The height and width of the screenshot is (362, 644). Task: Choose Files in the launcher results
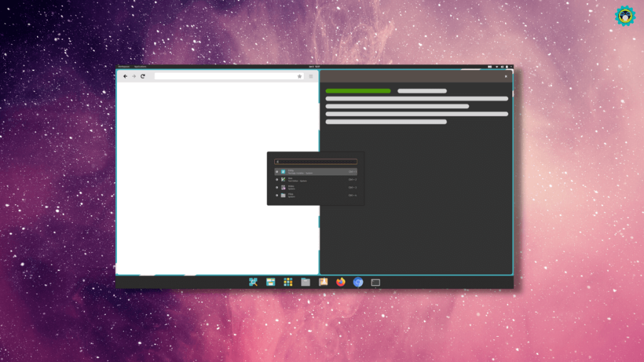point(316,195)
